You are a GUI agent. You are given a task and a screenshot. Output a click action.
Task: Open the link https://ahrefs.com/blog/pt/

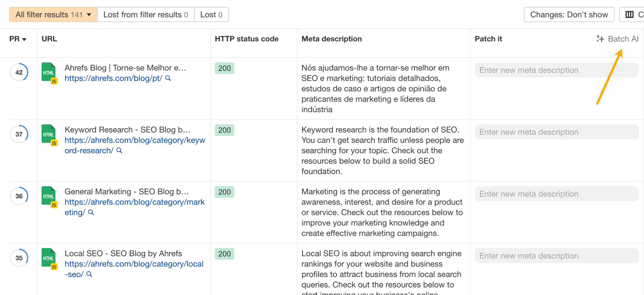coord(113,78)
